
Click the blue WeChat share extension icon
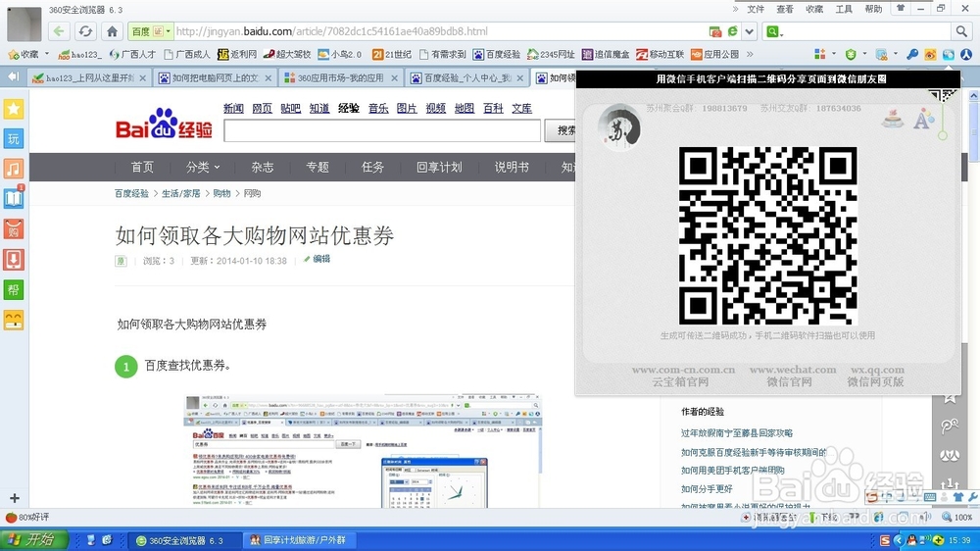(x=949, y=54)
